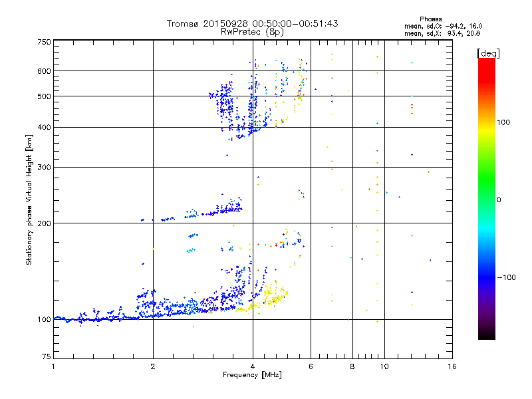Click the 'Frequency [MHz]' axis label
This screenshot has height=399, width=532.
tap(252, 375)
